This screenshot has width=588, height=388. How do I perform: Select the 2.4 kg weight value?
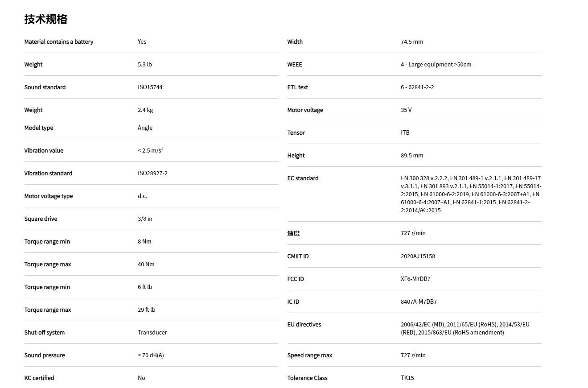coord(145,110)
